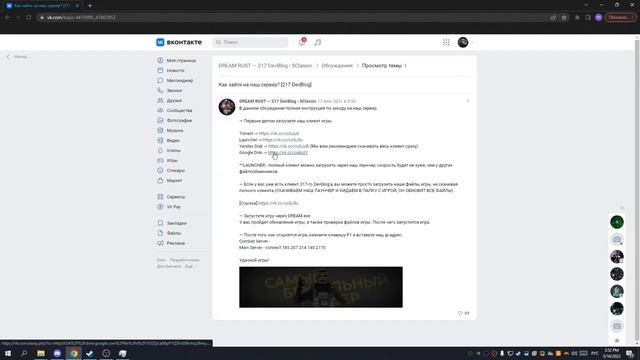The width and height of the screenshot is (640, 360).
Task: Click the Блог footer link
Action: point(161,260)
